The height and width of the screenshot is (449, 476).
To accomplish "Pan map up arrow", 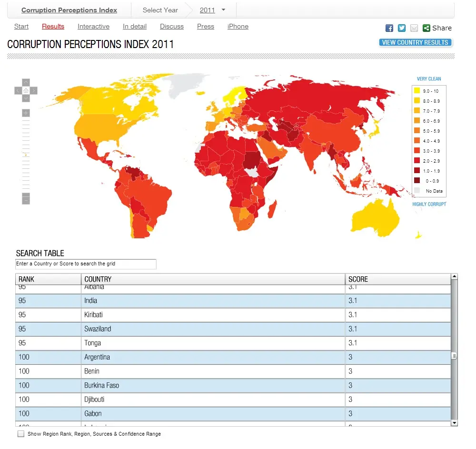I will click(26, 82).
